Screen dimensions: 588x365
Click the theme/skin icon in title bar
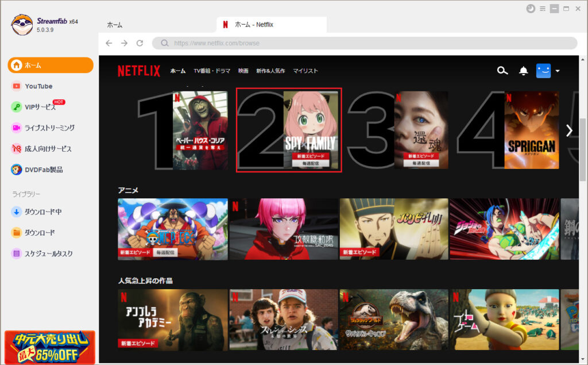click(531, 9)
